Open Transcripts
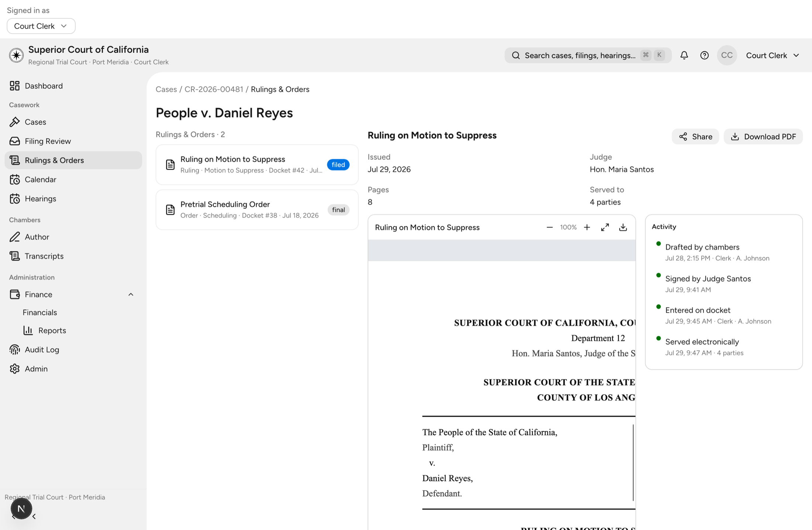This screenshot has width=812, height=530. pos(73,256)
